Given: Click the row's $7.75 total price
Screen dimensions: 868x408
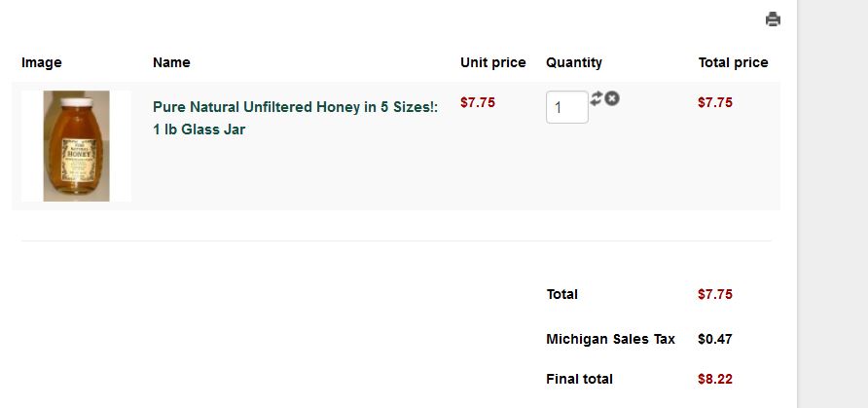Looking at the screenshot, I should click(x=715, y=102).
